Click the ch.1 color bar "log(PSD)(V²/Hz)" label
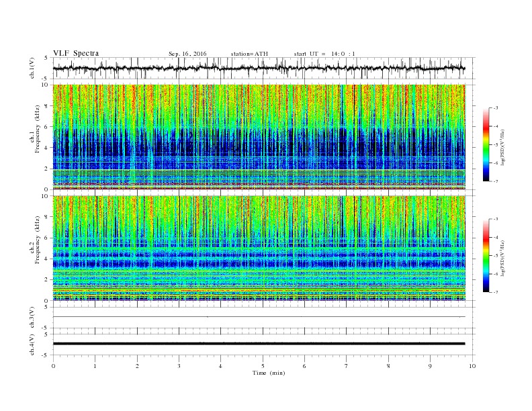 pyautogui.click(x=503, y=147)
